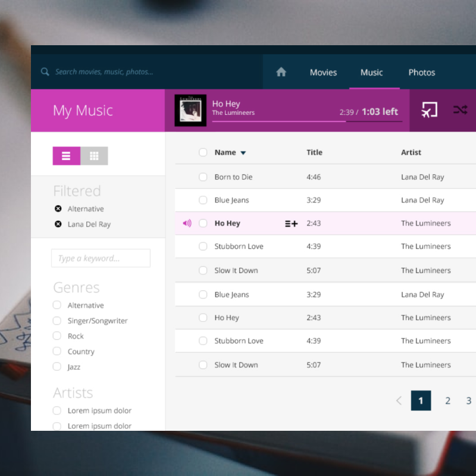Enable the Alternative genre checkbox

point(57,305)
